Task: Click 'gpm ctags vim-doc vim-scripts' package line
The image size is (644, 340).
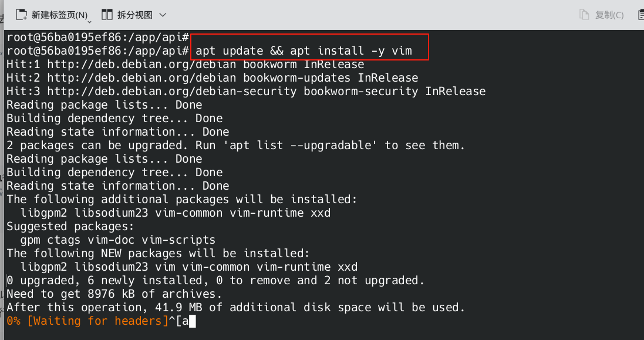Action: click(x=118, y=240)
